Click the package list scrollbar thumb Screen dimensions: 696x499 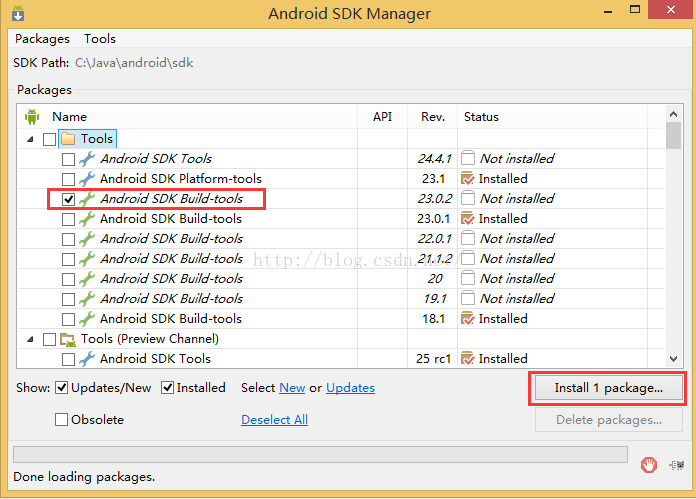click(x=673, y=136)
